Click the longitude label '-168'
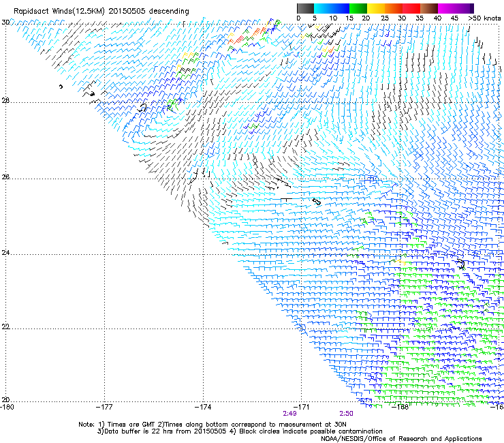 click(x=400, y=407)
